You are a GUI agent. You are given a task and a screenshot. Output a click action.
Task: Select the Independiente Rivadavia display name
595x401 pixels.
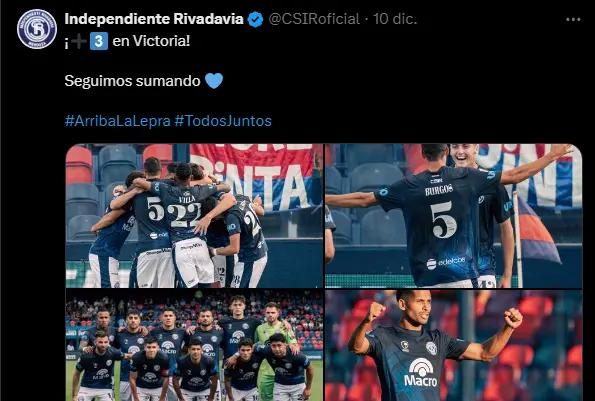coord(154,19)
